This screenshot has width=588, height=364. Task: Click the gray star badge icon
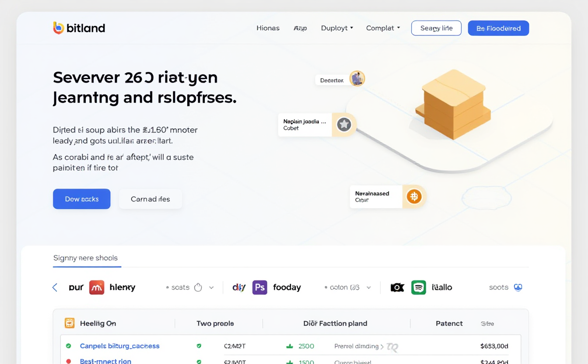(x=344, y=125)
